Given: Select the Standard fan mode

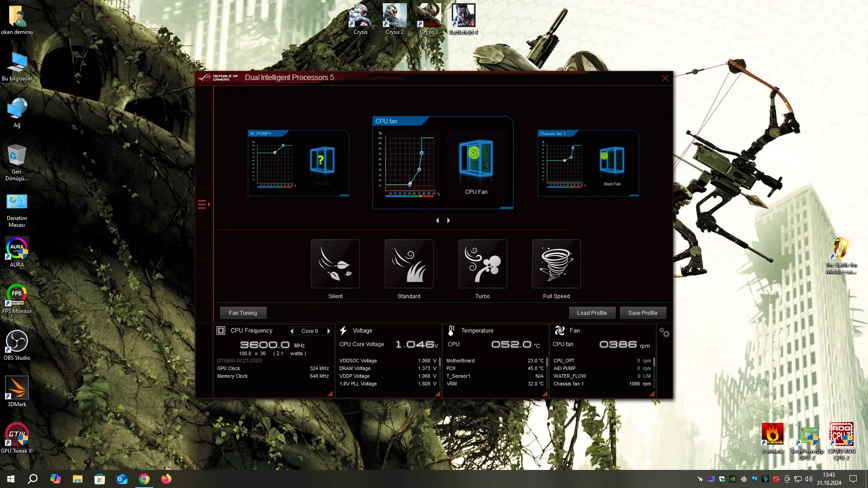Looking at the screenshot, I should pyautogui.click(x=409, y=264).
